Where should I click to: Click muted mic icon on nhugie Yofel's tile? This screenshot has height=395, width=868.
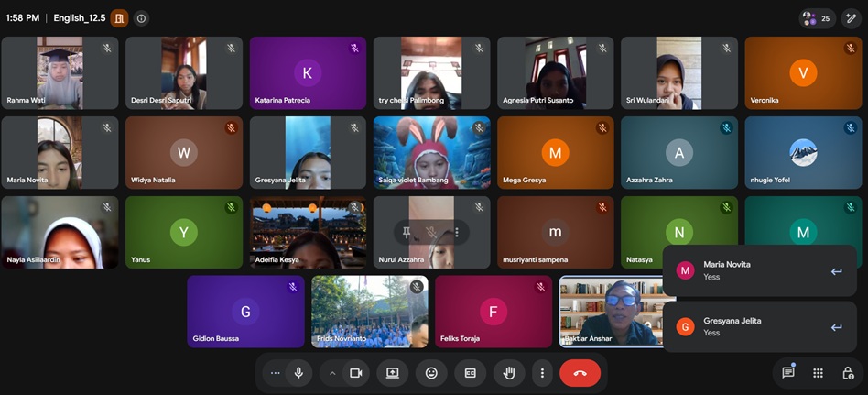(x=851, y=128)
